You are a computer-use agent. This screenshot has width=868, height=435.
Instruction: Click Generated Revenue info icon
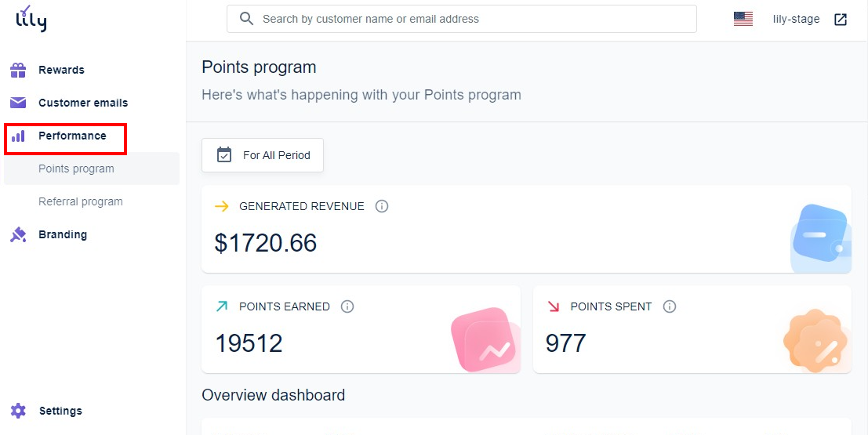[382, 206]
